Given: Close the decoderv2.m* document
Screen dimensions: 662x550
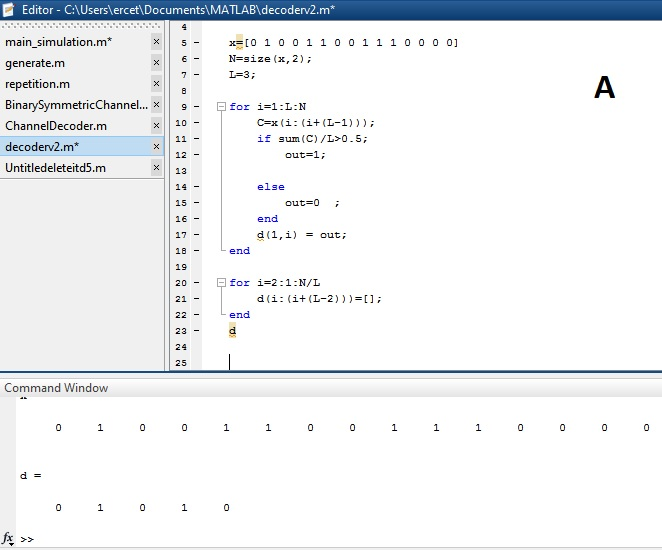Looking at the screenshot, I should (x=156, y=147).
